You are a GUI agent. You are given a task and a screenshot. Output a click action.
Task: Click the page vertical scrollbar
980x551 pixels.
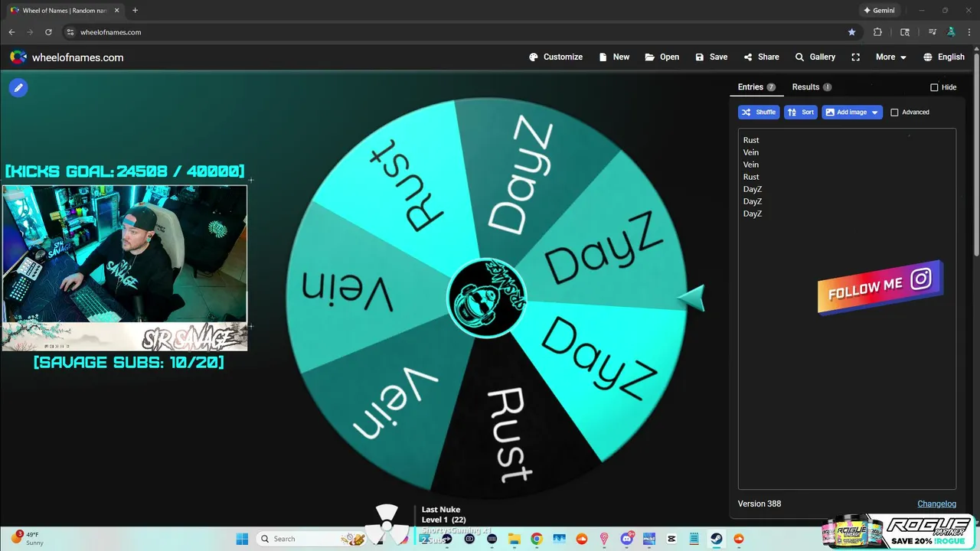(976, 153)
